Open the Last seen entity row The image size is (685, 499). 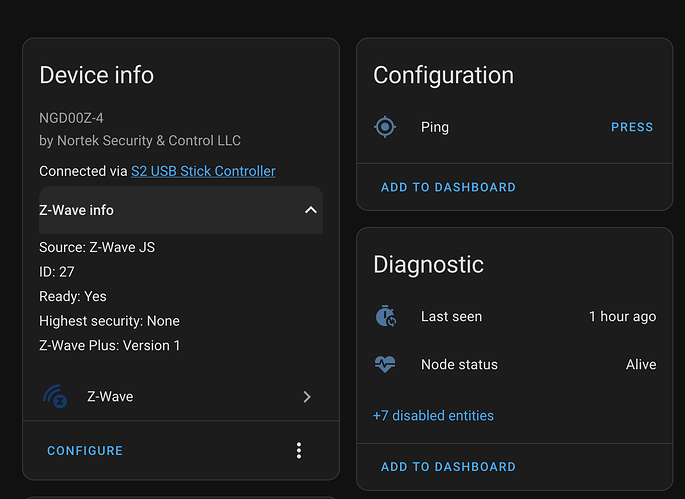pos(515,316)
